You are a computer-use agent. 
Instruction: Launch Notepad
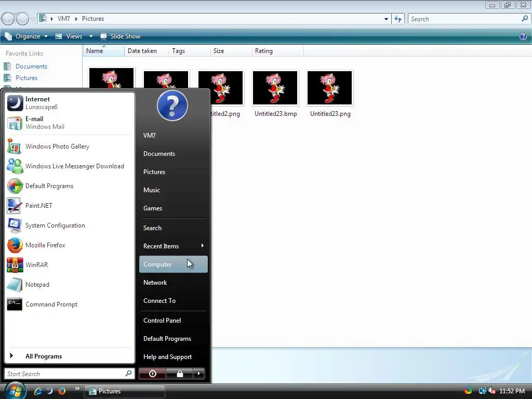(x=69, y=285)
